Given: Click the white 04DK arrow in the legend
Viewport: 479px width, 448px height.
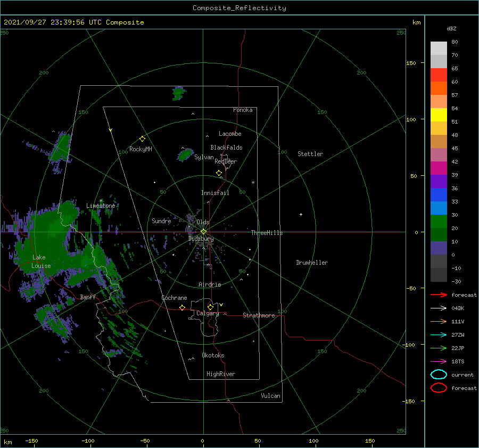Looking at the screenshot, I should point(439,308).
